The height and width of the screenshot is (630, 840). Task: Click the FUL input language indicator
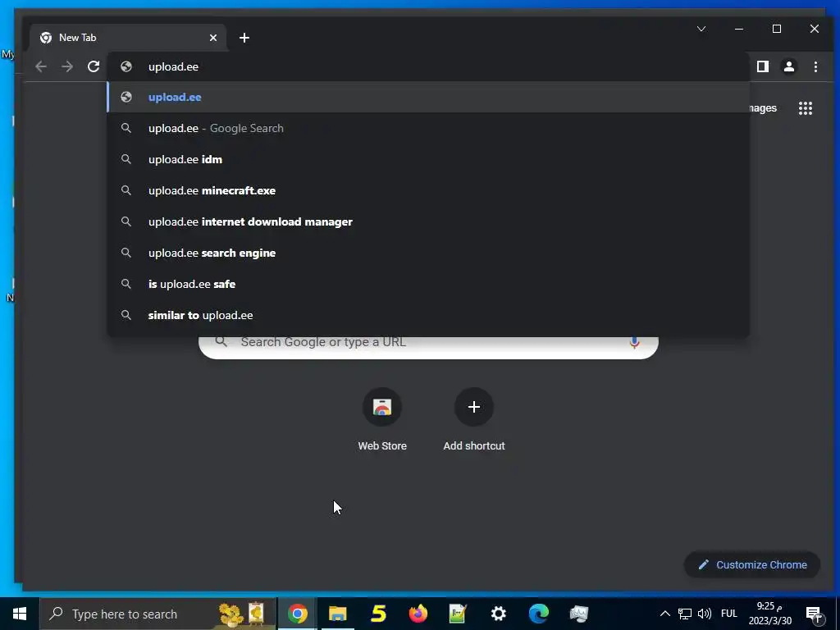729,614
